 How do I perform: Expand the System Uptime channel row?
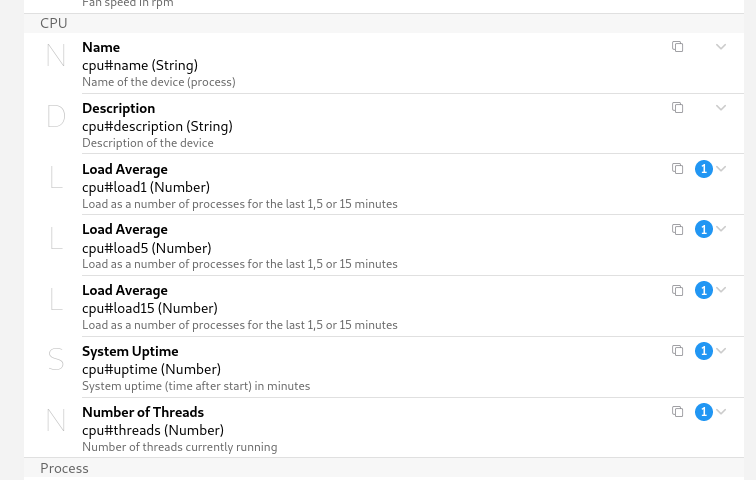[x=721, y=351]
